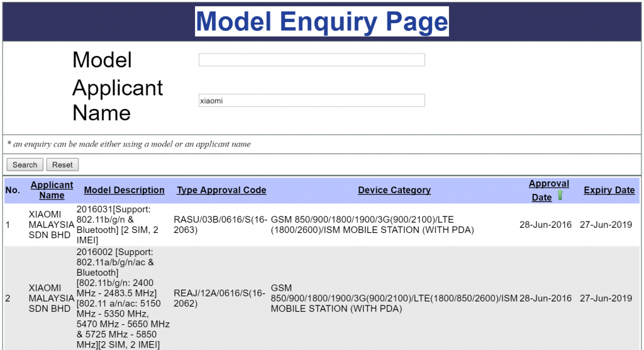The width and height of the screenshot is (644, 350).
Task: Click the Model form label
Action: [102, 60]
